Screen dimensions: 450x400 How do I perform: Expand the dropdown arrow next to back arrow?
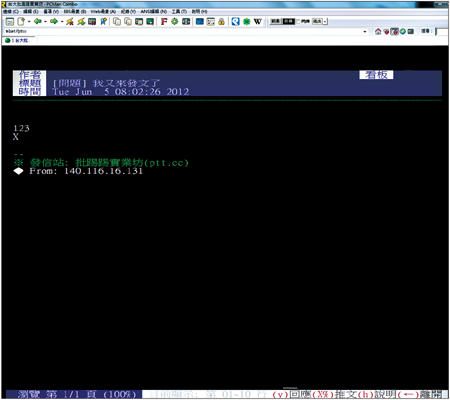(45, 22)
